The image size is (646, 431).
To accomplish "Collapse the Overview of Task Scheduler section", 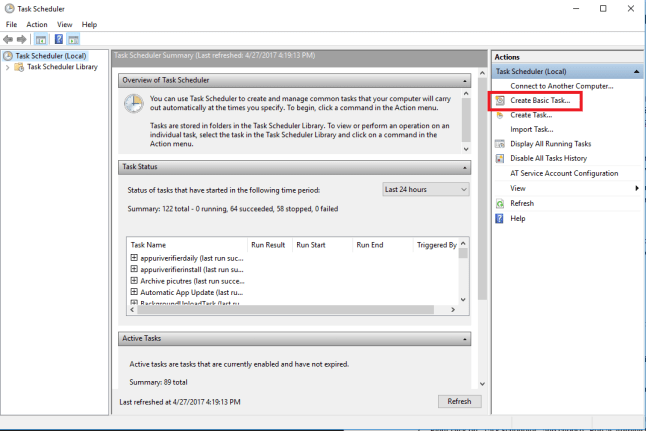I will click(x=465, y=81).
